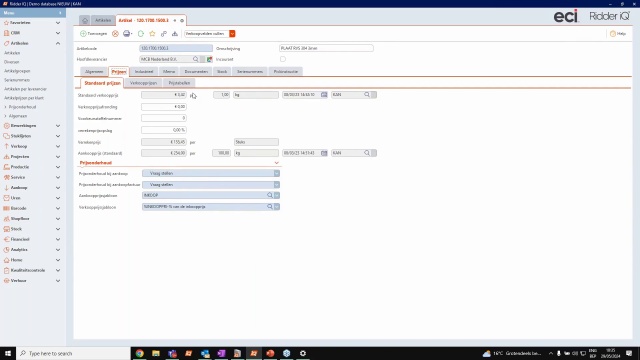
Task: Open the Aankoopprijssjabloon dropdown arrow
Action: click(277, 196)
